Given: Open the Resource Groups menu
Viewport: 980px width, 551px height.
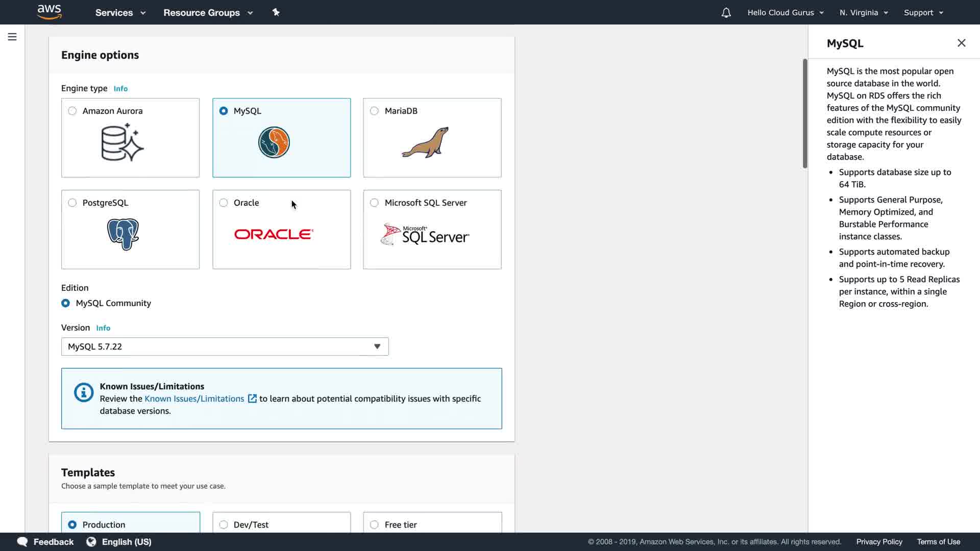Looking at the screenshot, I should (208, 13).
